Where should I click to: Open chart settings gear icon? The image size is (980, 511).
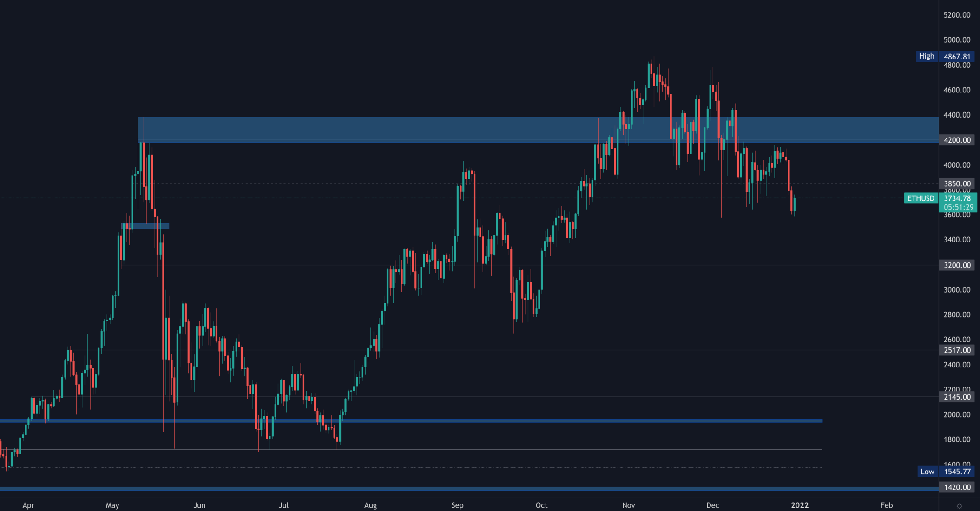959,506
